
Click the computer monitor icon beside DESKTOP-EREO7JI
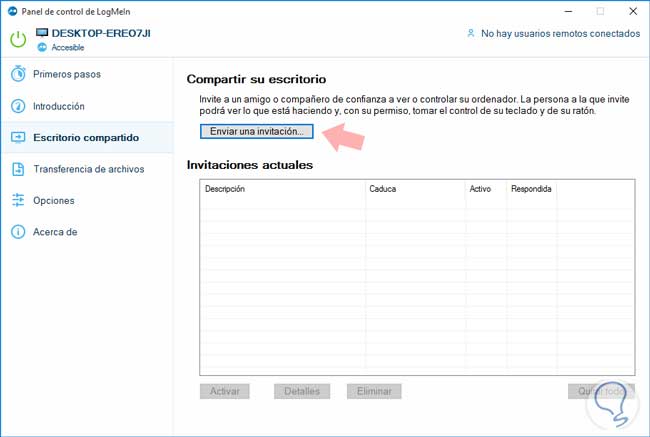pos(42,33)
